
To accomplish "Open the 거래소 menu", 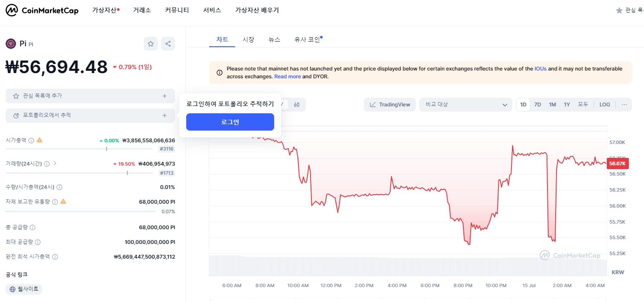I will pos(142,10).
